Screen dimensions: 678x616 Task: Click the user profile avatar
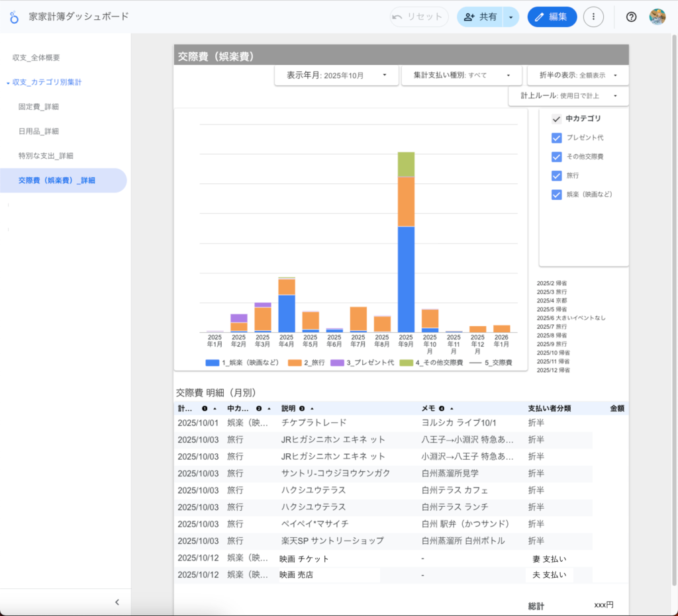pyautogui.click(x=657, y=17)
